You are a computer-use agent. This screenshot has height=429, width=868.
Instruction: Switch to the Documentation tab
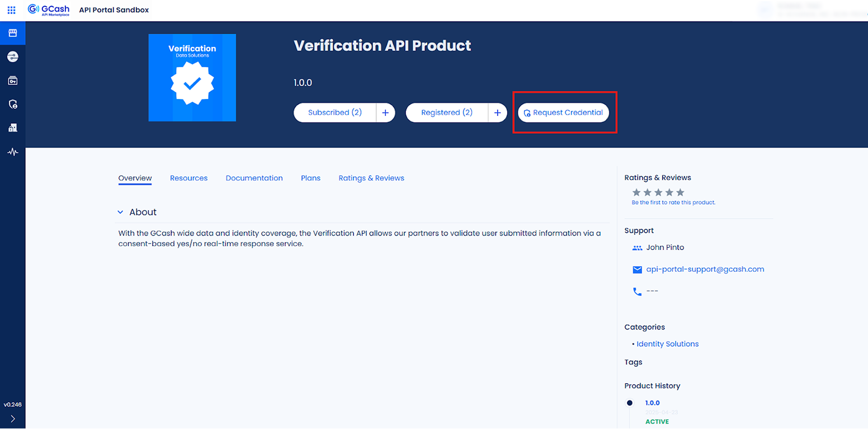click(x=254, y=178)
